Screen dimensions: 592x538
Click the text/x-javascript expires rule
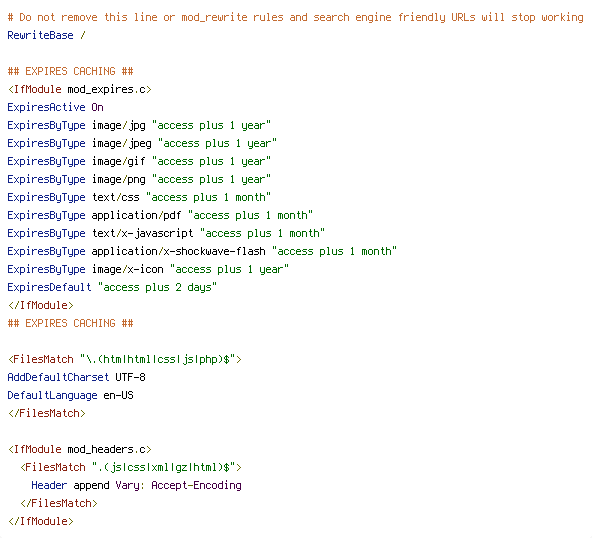(166, 233)
